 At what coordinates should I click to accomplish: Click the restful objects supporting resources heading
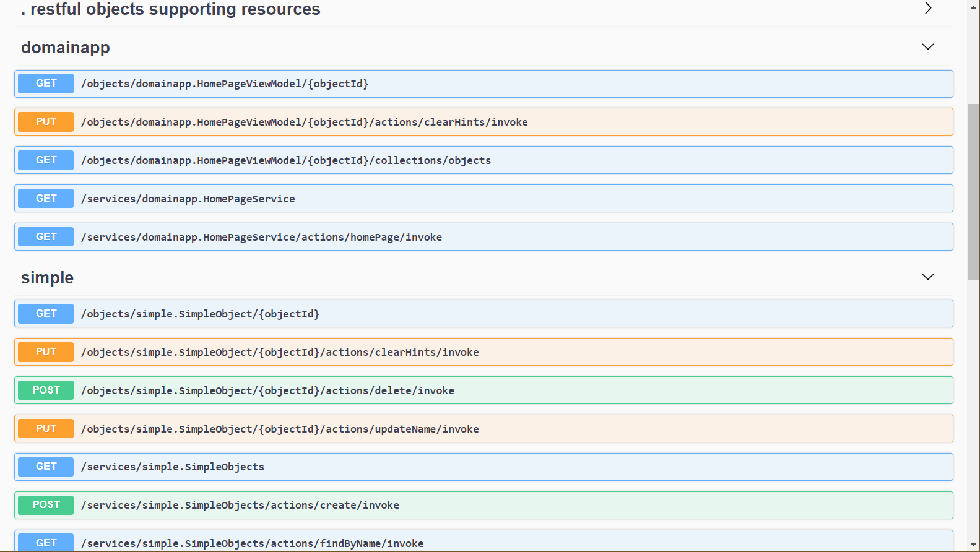171,9
